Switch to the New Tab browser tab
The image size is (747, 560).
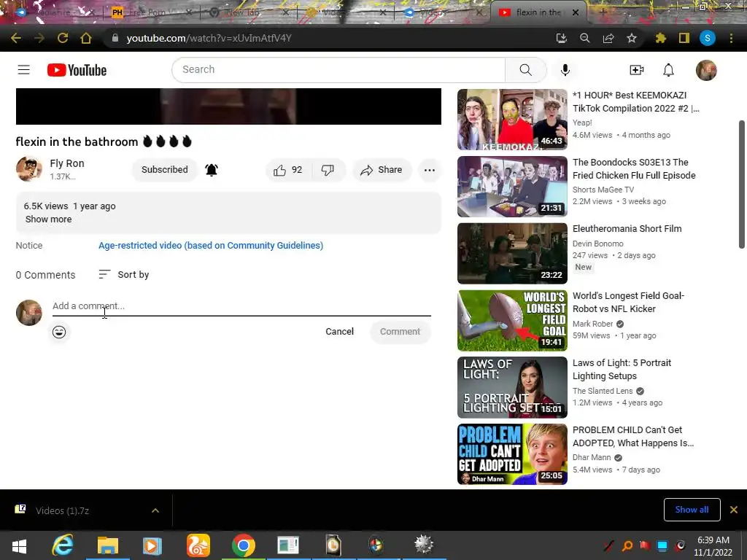[x=248, y=12]
